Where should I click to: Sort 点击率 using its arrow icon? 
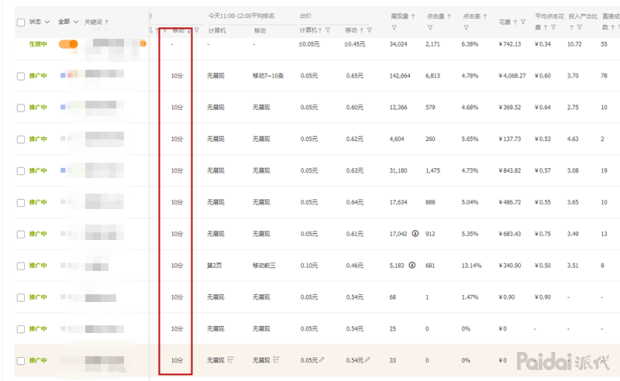485,16
